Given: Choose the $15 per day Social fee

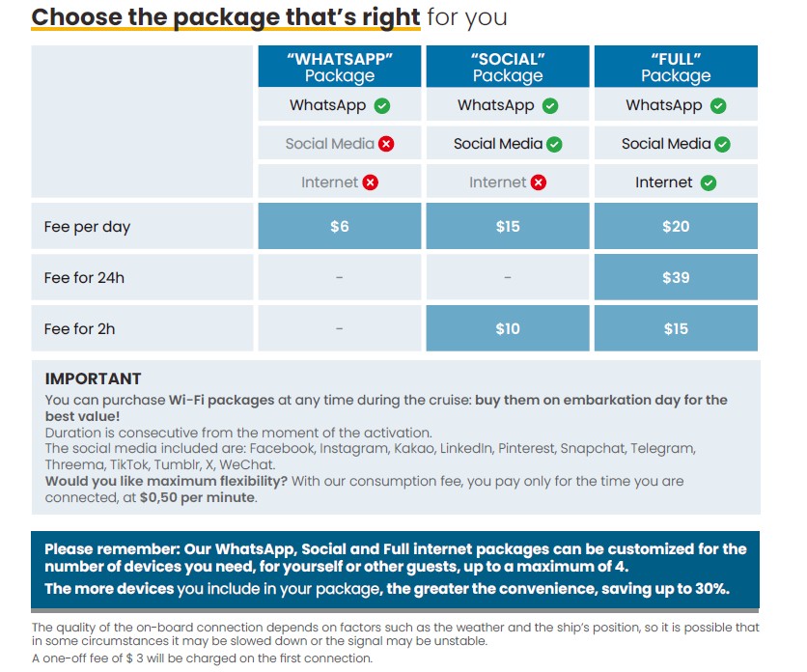Looking at the screenshot, I should pos(508,227).
